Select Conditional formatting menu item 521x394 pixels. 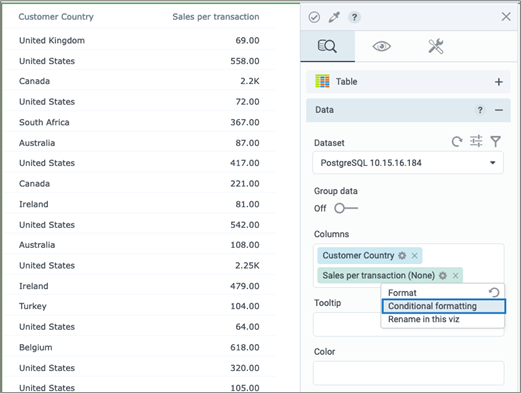443,306
